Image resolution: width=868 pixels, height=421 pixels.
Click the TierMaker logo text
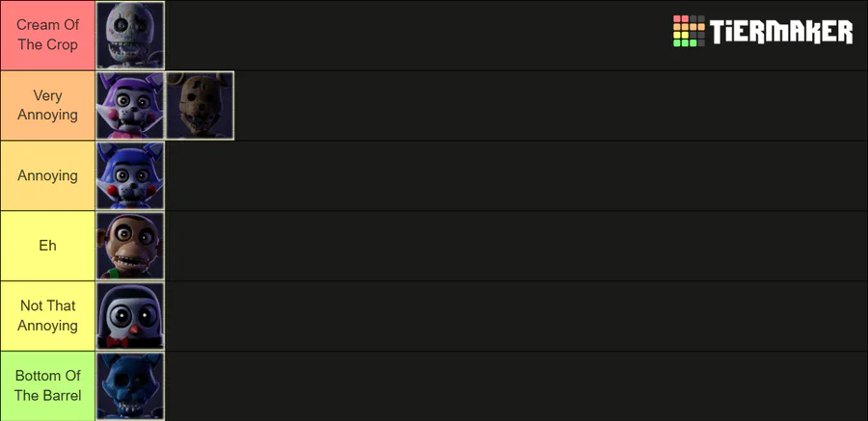click(x=781, y=32)
